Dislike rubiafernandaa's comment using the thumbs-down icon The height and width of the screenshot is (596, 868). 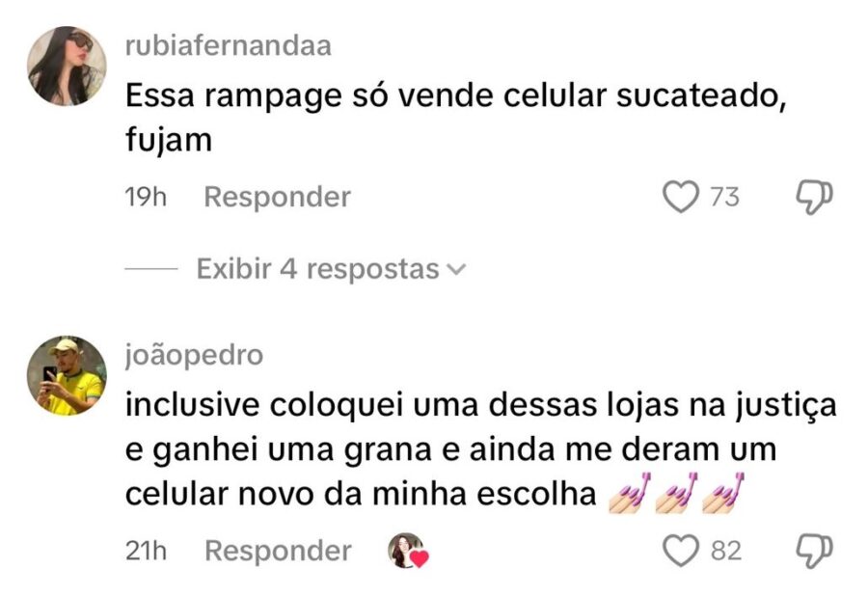coord(813,197)
